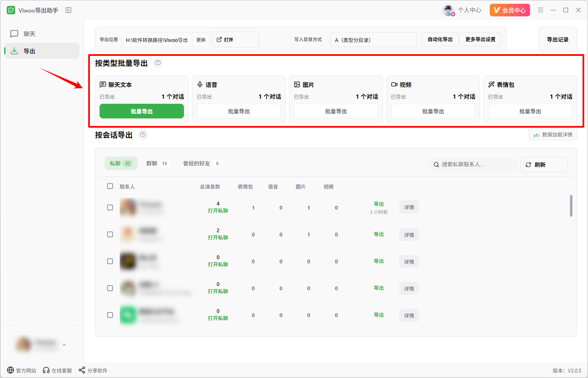Click the search magnifier icon

(436, 165)
